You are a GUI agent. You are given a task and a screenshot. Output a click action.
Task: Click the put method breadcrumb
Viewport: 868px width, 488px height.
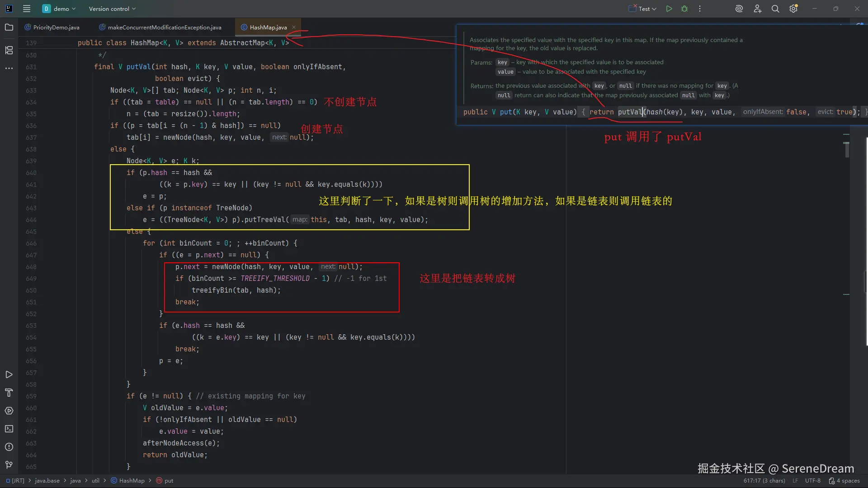(165, 481)
